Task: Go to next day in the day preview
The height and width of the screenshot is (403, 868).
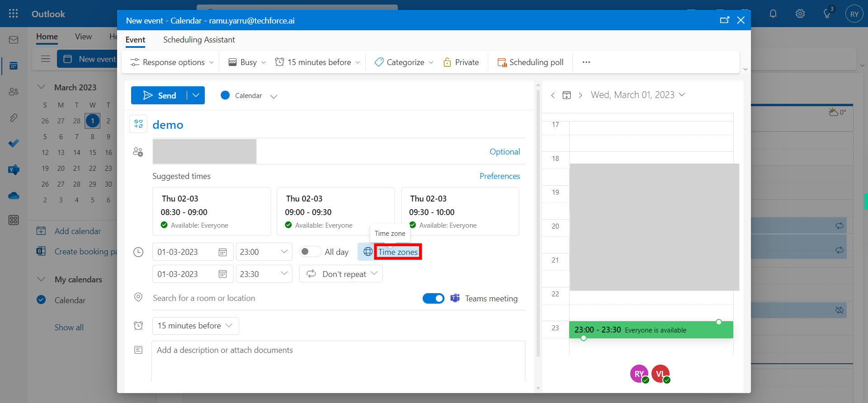Action: [580, 95]
